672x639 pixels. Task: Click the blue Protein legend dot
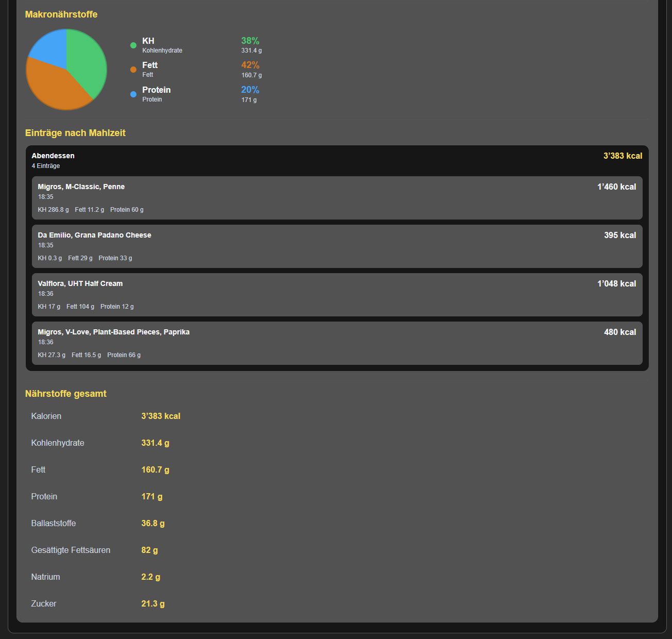(x=133, y=94)
